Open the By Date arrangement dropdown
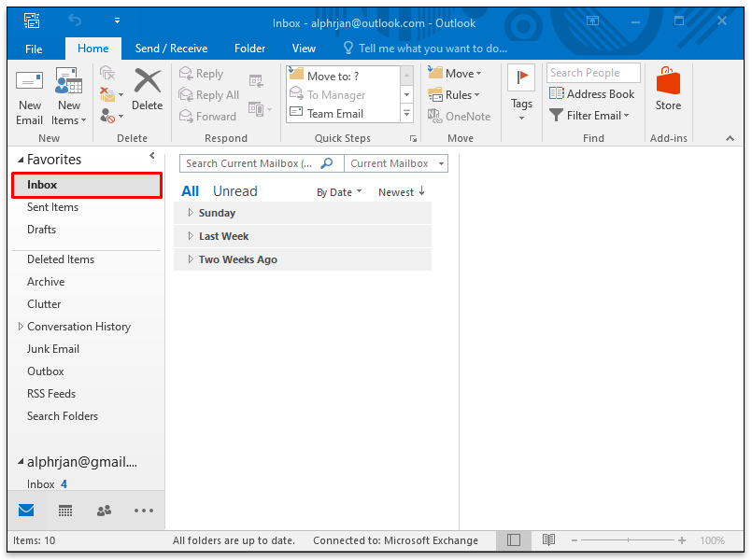The height and width of the screenshot is (560, 752). pos(339,192)
